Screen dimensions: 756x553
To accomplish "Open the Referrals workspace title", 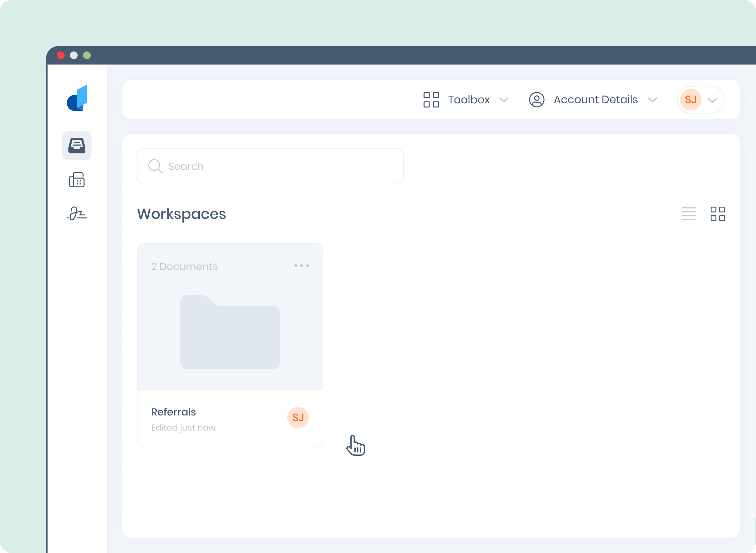I will (x=174, y=412).
